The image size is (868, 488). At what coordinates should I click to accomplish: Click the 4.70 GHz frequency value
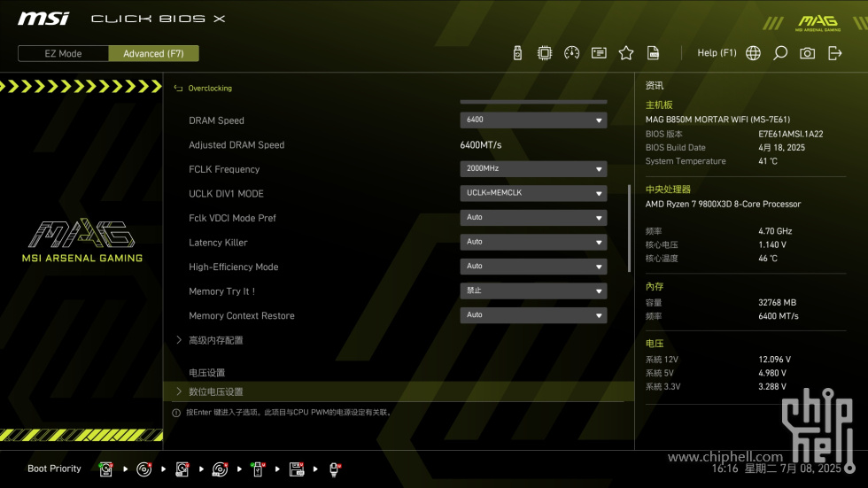pyautogui.click(x=775, y=231)
